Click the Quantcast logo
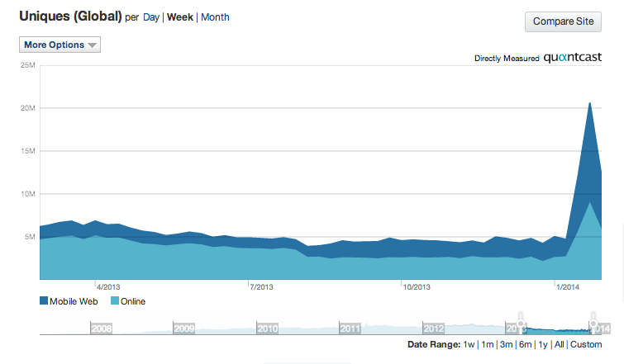624x364 pixels. tap(572, 57)
